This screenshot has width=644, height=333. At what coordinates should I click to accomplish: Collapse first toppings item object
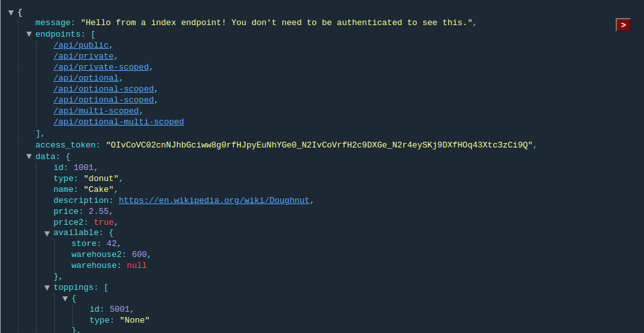[65, 299]
